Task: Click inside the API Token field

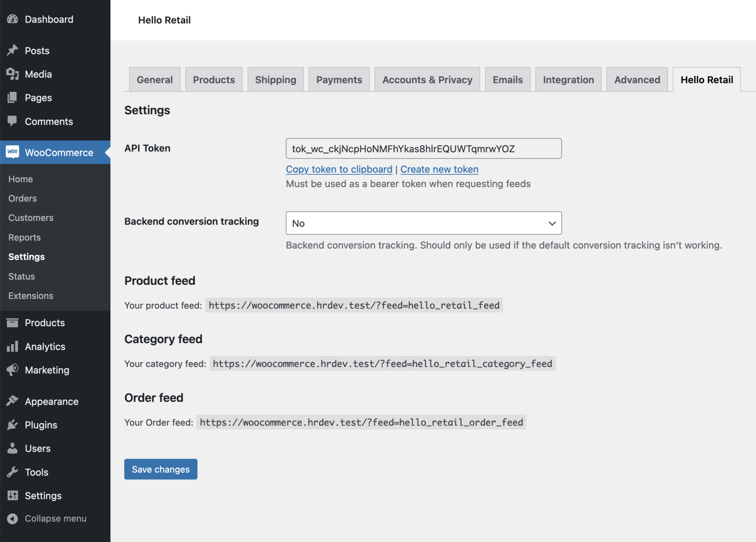Action: [x=423, y=149]
